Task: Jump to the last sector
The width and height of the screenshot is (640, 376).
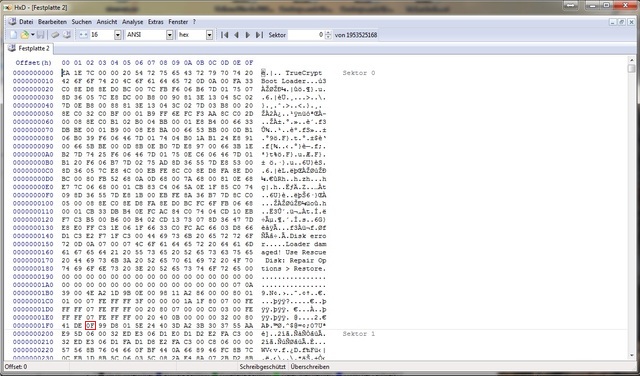Action: tap(259, 35)
